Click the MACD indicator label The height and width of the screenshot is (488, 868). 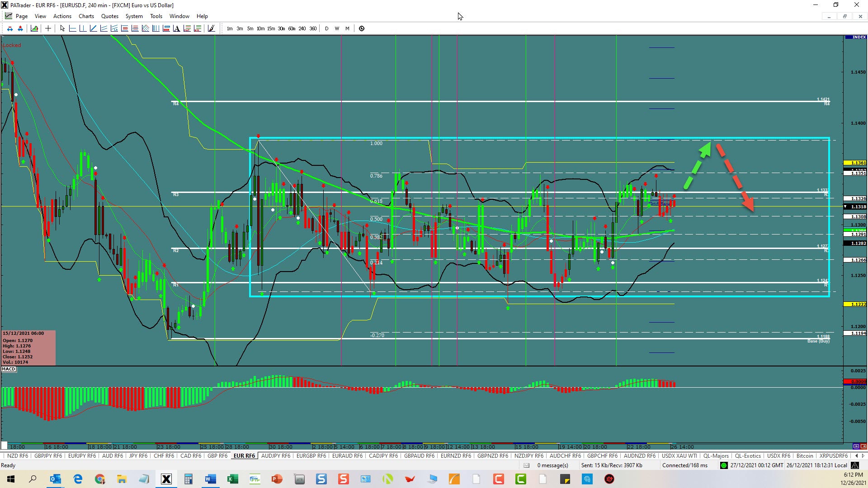[9, 369]
